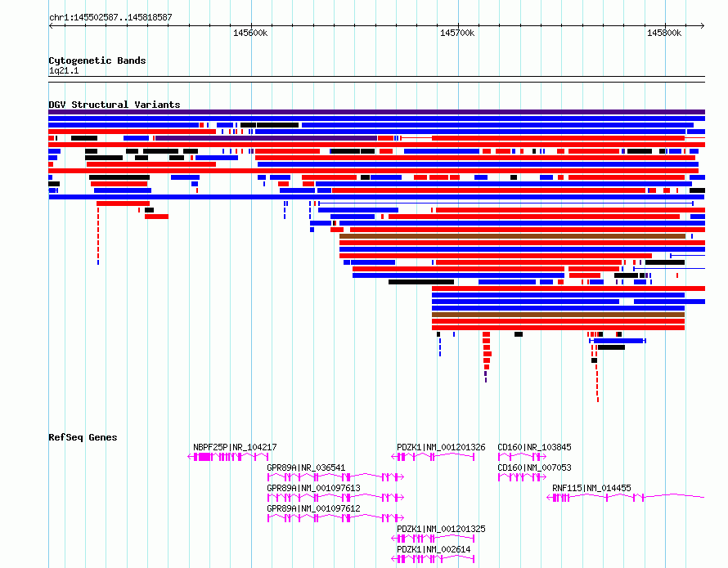
Task: Click the 1q21.1 cytogenetic band line
Action: pos(376,79)
